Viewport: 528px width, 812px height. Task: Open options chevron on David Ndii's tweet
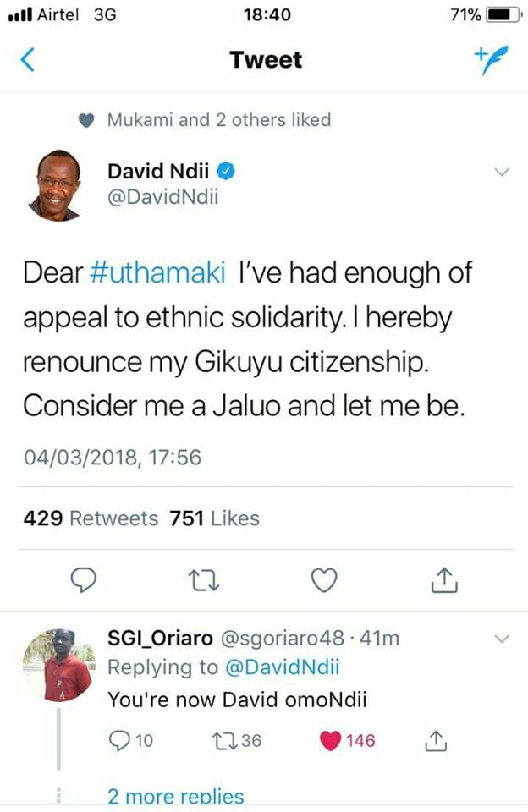[x=501, y=172]
